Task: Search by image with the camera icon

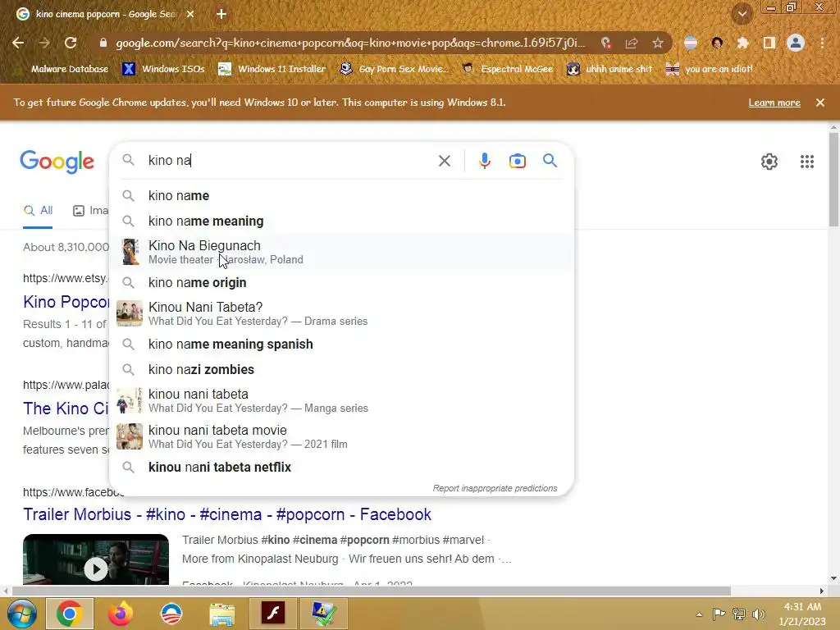Action: pyautogui.click(x=518, y=161)
